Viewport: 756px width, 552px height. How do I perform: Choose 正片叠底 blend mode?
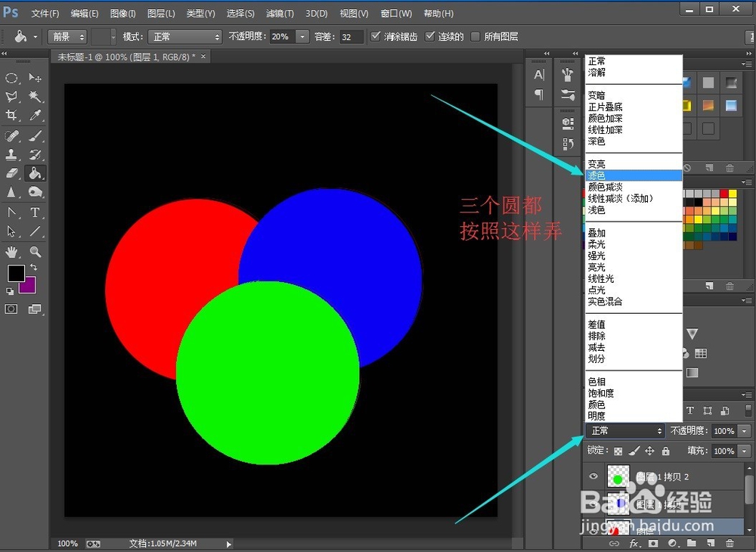point(634,107)
